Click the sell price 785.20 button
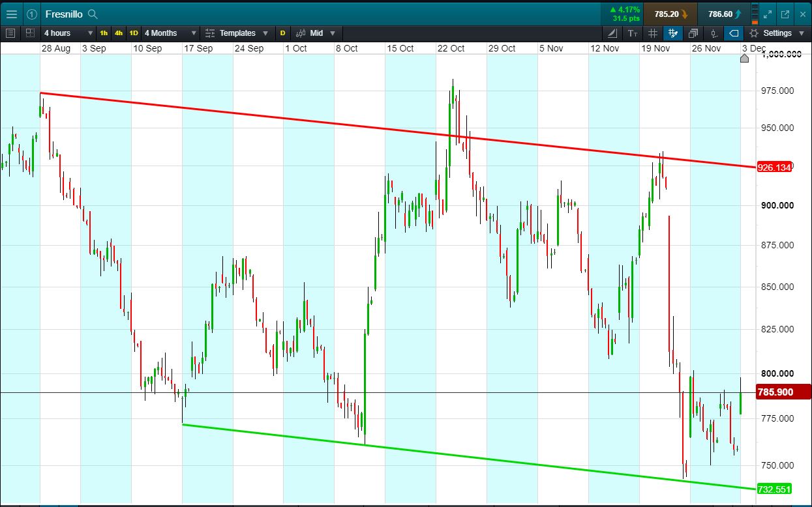This screenshot has width=812, height=507. (x=670, y=14)
